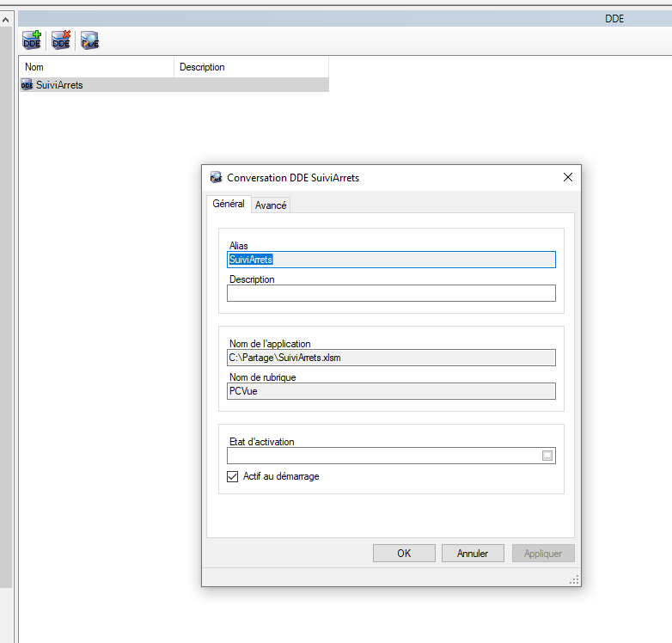Sort by the Description column header
Screen dimensions: 672x643
click(252, 67)
